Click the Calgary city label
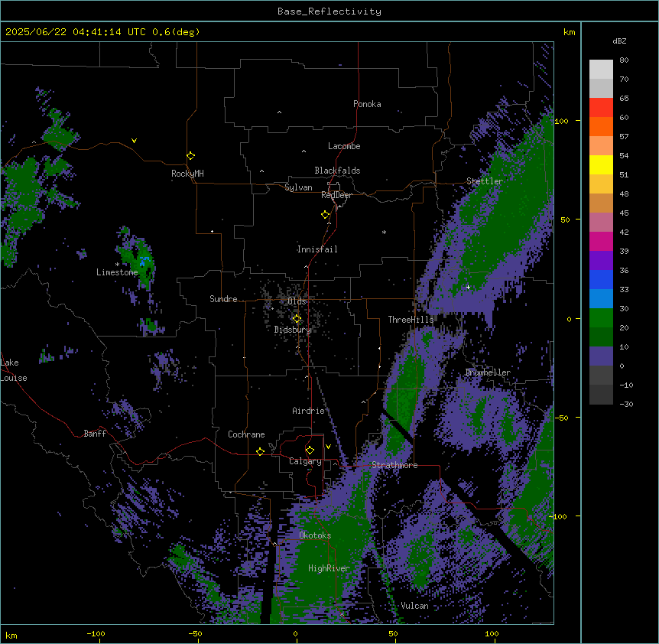Screen dimensions: 659x644 coord(305,461)
